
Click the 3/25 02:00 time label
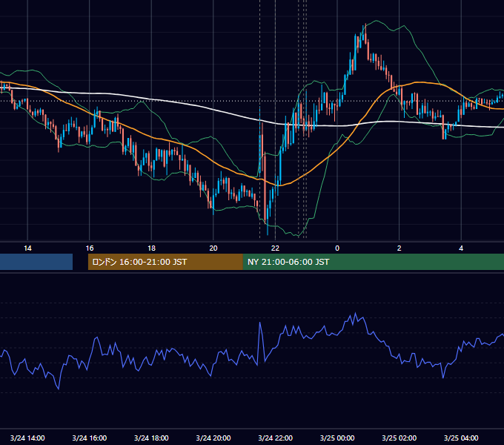click(x=399, y=438)
